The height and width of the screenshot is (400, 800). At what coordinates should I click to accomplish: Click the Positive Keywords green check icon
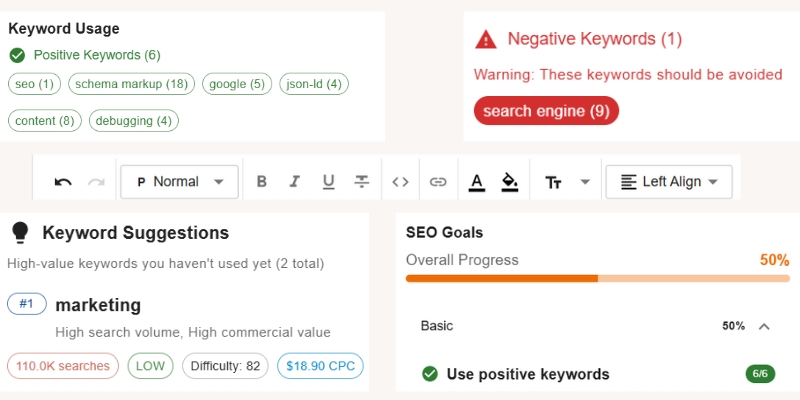point(17,55)
